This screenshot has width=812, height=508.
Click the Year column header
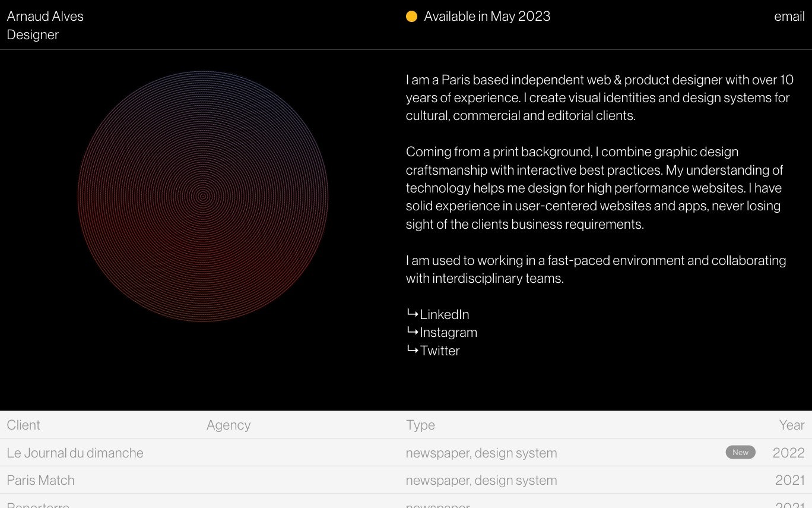[x=792, y=425]
